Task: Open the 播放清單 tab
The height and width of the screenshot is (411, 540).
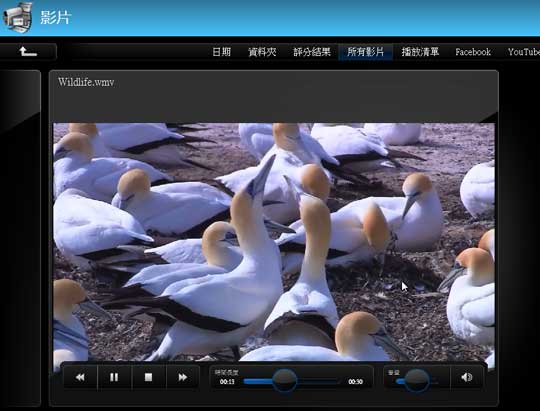Action: [420, 52]
